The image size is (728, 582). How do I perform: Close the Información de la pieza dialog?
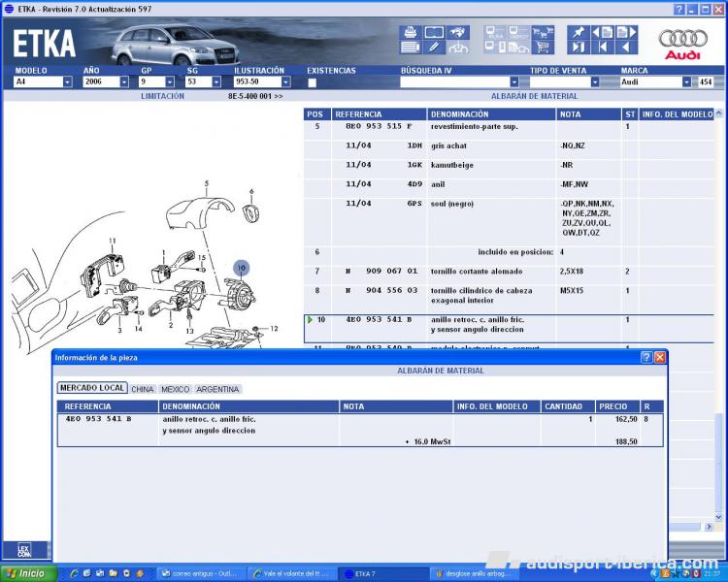click(659, 357)
